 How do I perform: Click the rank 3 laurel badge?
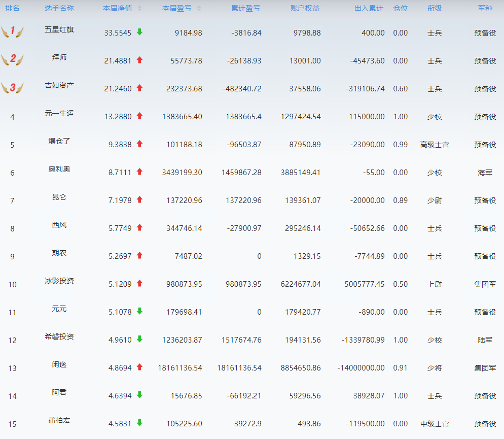[13, 87]
